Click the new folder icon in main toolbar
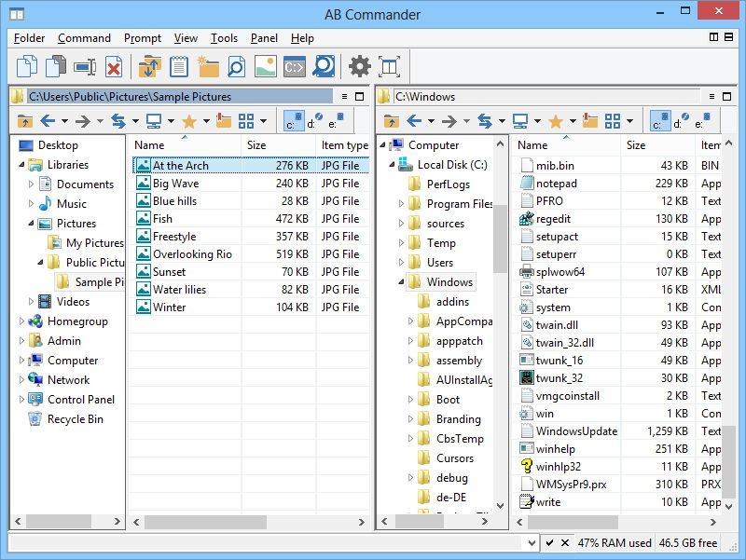This screenshot has height=560, width=746. [x=207, y=66]
